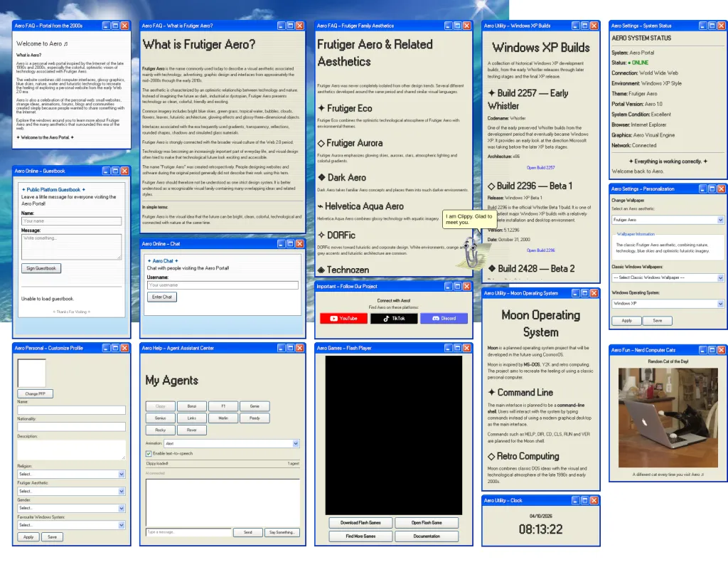Viewport: 728px width, 577px height.
Task: Click Save in Customize Profile window
Action: (52, 537)
